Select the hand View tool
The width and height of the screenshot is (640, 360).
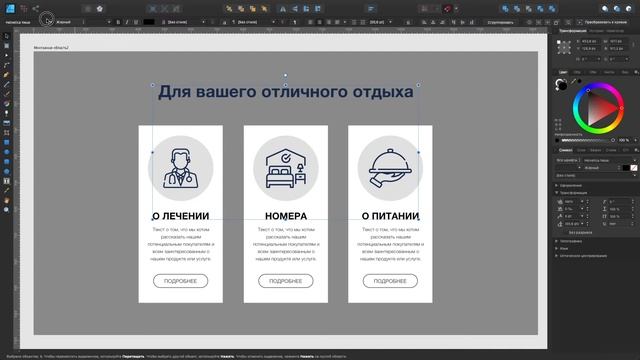tap(6, 200)
